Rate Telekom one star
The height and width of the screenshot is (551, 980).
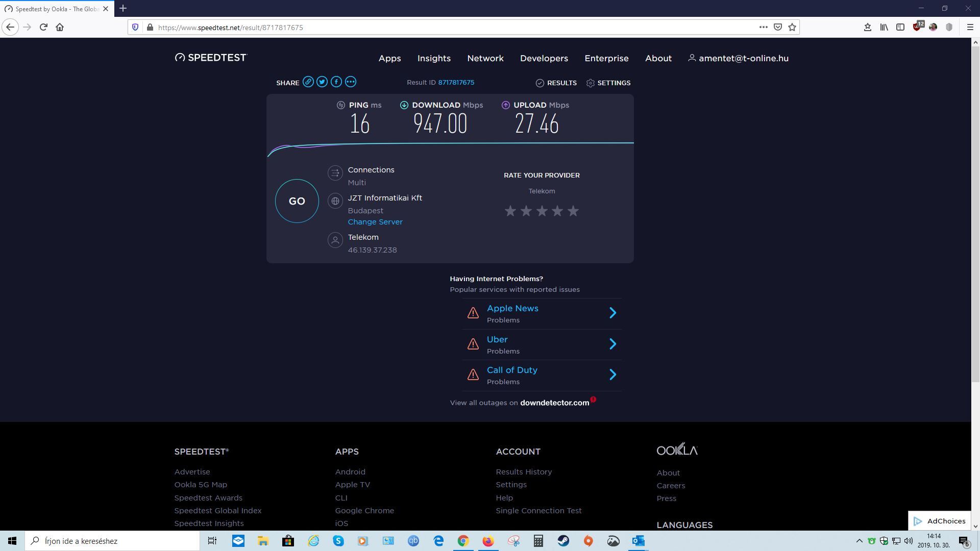510,211
